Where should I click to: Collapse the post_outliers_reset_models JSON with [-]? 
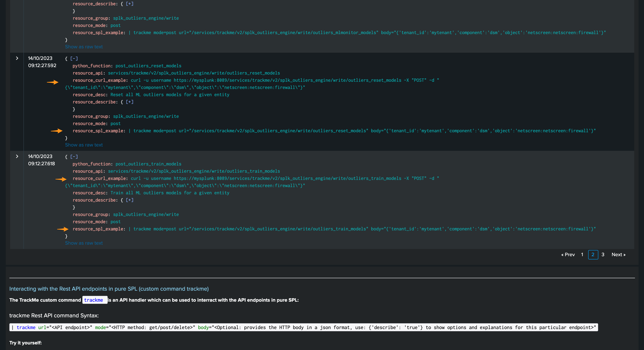[74, 59]
